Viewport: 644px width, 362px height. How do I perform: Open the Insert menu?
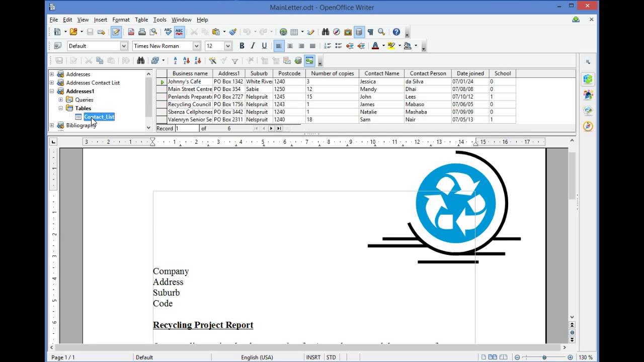click(x=100, y=20)
